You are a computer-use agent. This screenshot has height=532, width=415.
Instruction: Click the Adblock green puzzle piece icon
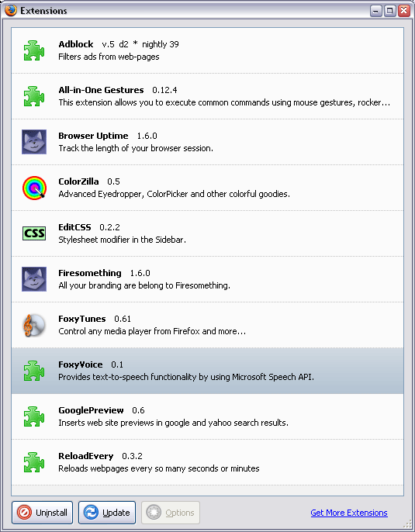pyautogui.click(x=34, y=50)
